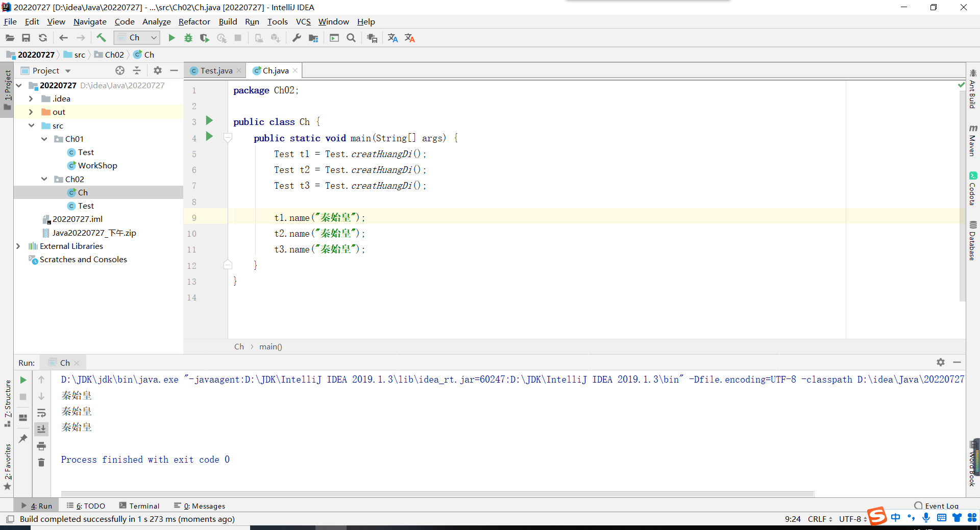Expand the .idea folder
980x530 pixels.
[31, 98]
